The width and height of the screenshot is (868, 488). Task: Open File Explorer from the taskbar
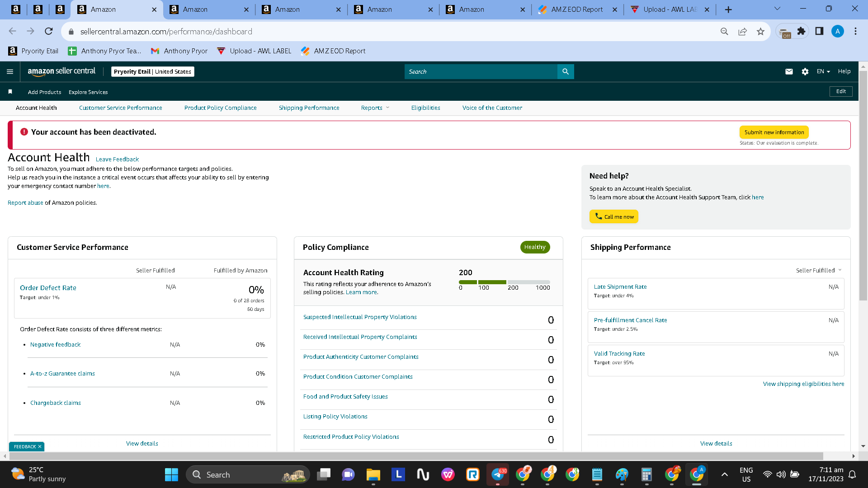[x=373, y=474]
